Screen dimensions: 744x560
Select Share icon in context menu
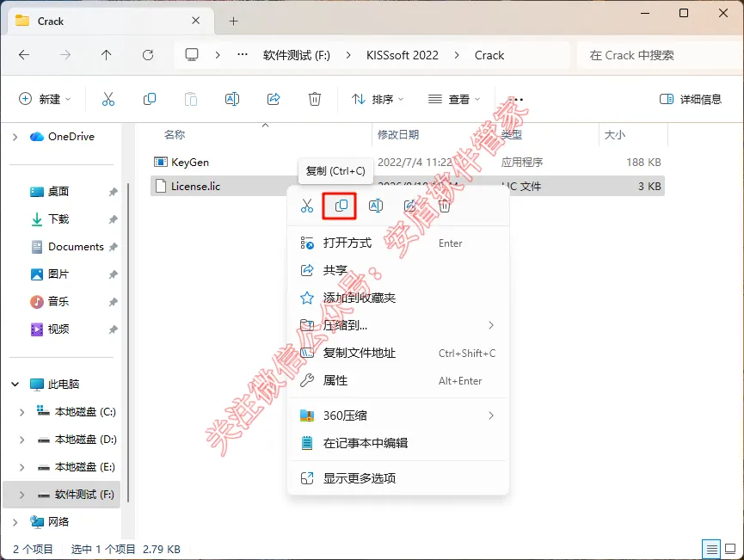[x=410, y=206]
